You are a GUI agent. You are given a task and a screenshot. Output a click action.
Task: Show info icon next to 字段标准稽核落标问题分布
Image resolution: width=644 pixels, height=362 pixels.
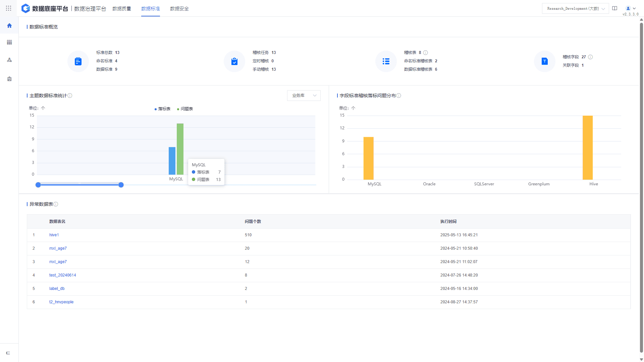coord(399,96)
